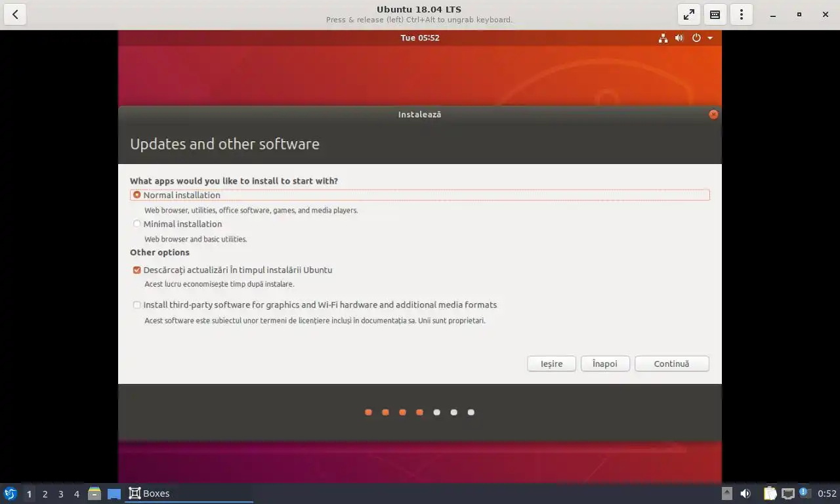Switch to workspace 2
This screenshot has height=504, width=840.
(45, 493)
